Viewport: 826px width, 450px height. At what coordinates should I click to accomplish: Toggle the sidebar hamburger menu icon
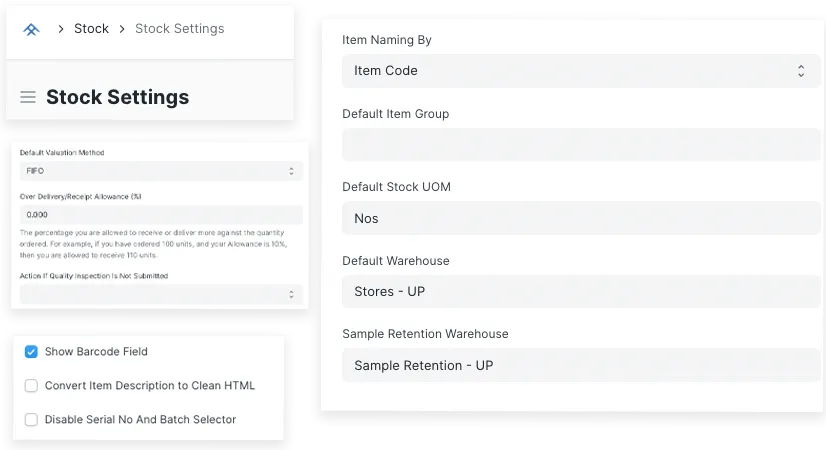point(28,97)
